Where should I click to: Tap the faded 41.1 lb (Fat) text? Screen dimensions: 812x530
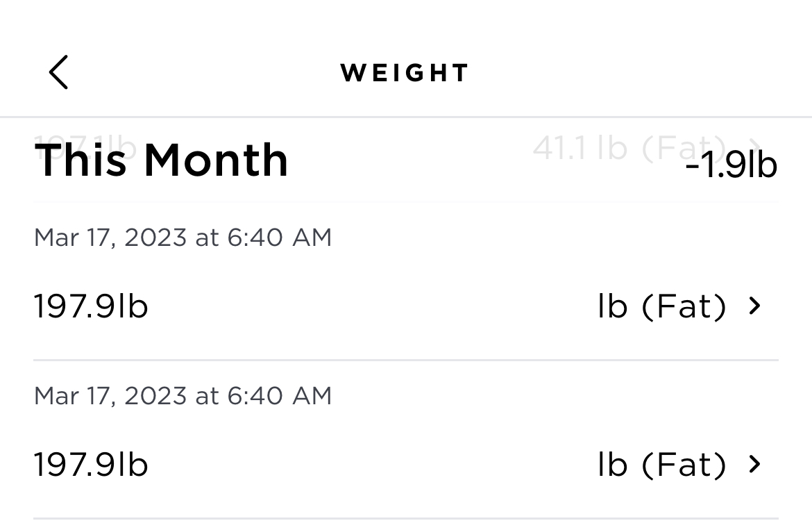(x=611, y=147)
